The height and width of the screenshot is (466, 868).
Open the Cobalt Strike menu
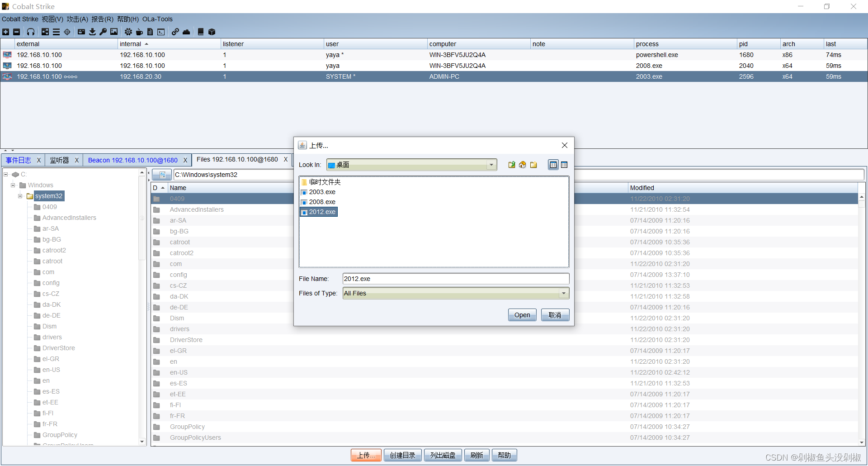[20, 19]
